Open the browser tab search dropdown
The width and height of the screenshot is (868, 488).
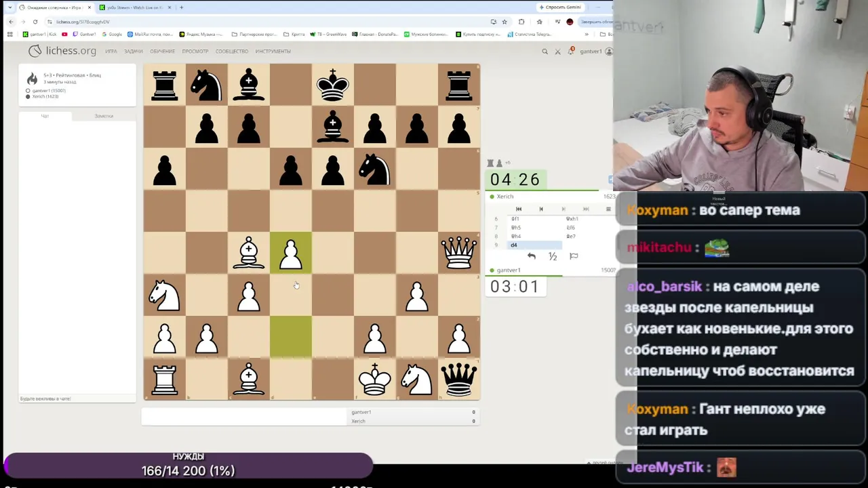(9, 7)
